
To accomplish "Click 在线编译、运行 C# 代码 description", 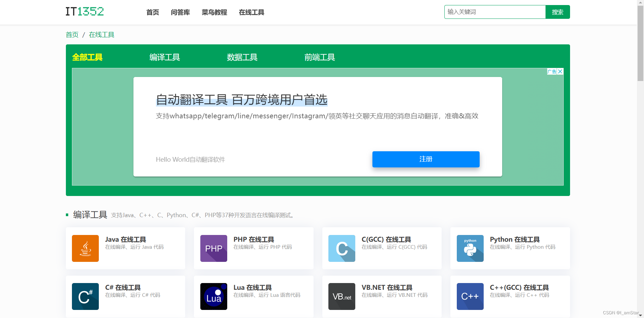I will 133,295.
